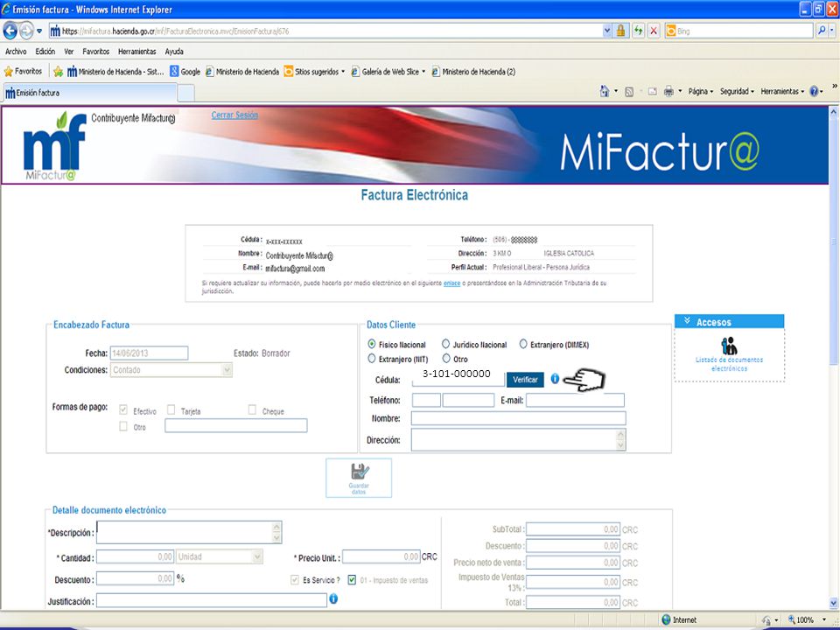This screenshot has width=840, height=630.
Task: Open the Ver menu
Action: [68, 52]
